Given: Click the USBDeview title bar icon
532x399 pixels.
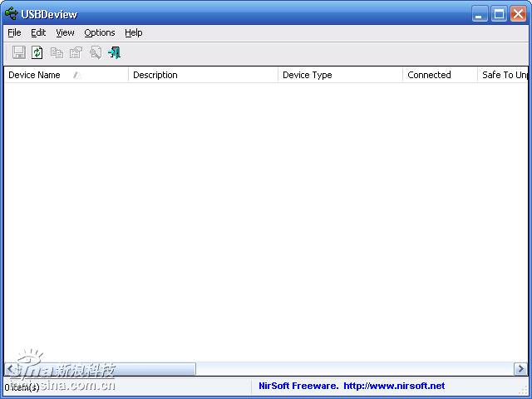Looking at the screenshot, I should click(11, 13).
